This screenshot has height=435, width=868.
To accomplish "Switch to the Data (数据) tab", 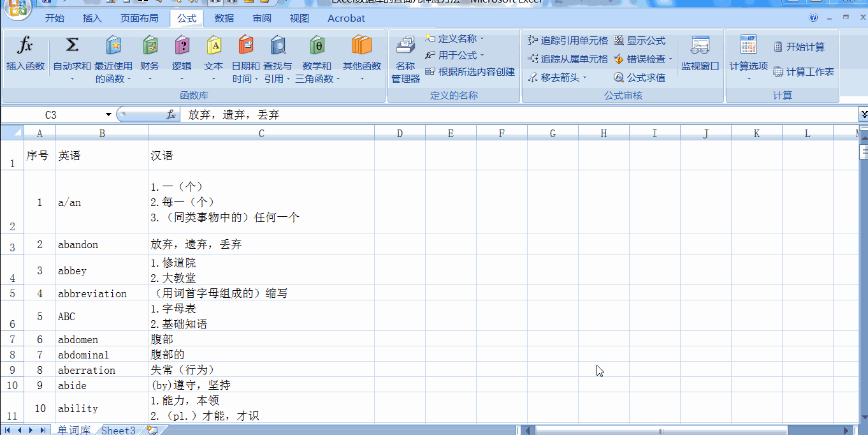I will point(224,18).
